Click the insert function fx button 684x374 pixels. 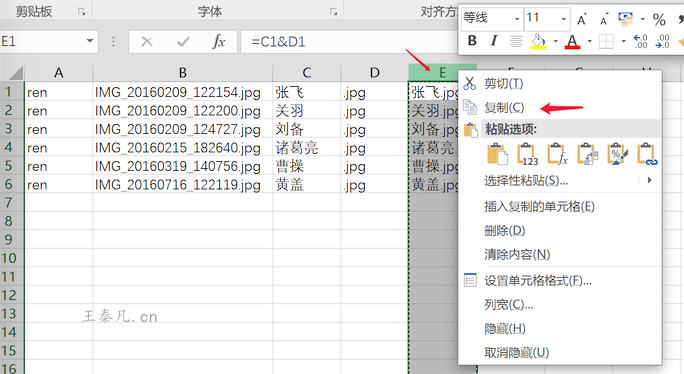[x=219, y=42]
